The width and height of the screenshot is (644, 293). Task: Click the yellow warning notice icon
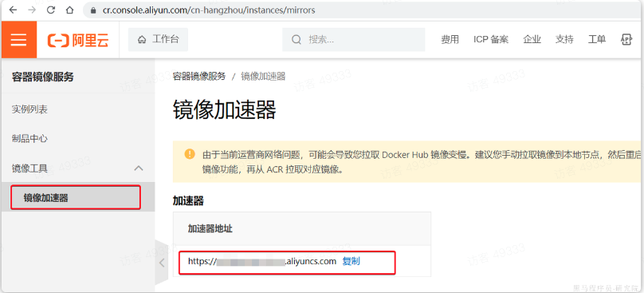coord(190,154)
